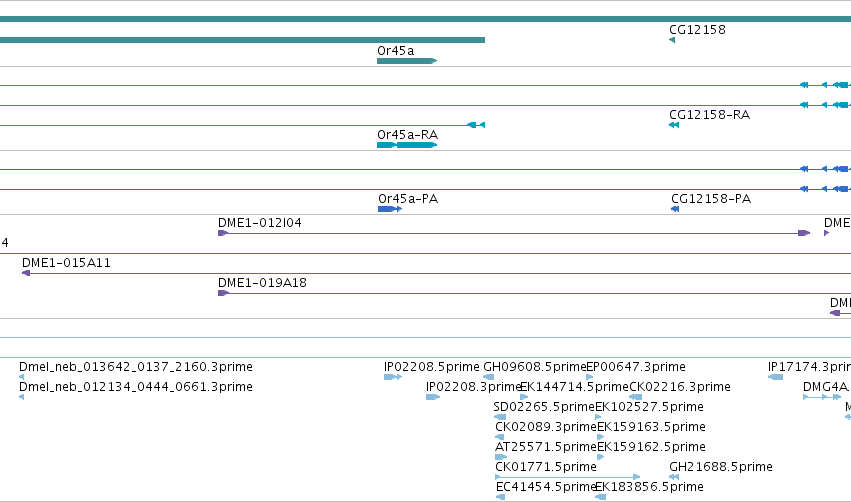Open the DME1-019A18 label
This screenshot has width=851, height=502.
262,283
